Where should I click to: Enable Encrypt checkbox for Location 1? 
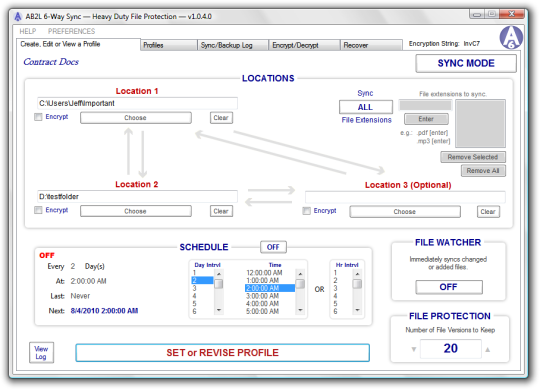point(38,117)
